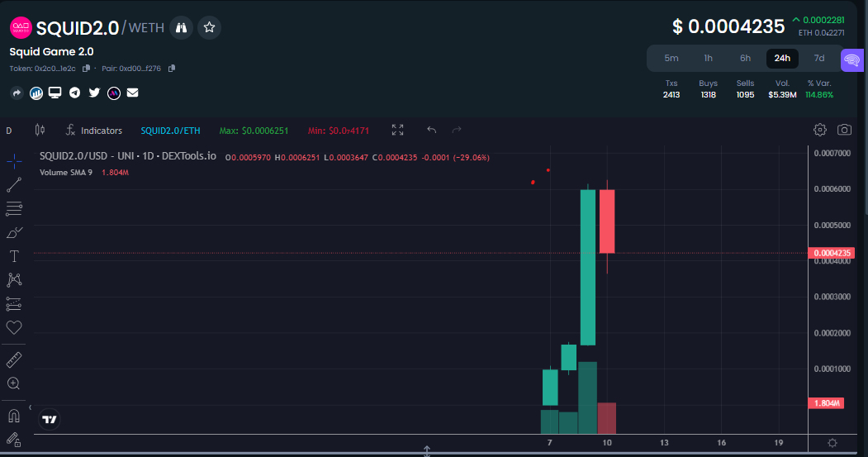Click the Max: $0.0006251 label
The height and width of the screenshot is (457, 868).
coord(254,131)
